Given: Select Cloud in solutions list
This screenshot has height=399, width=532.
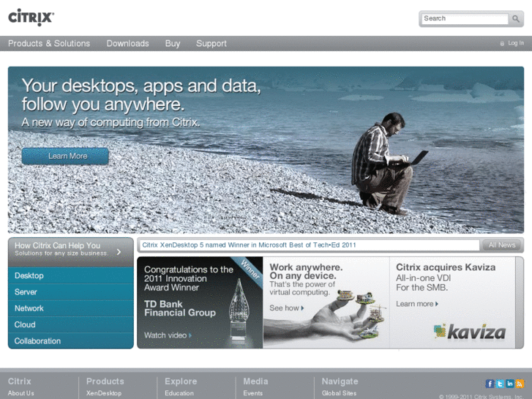Looking at the screenshot, I should [71, 324].
